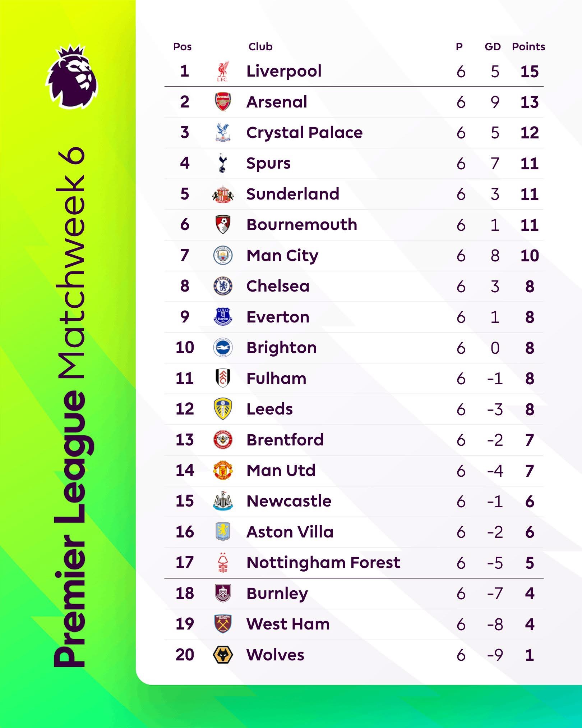This screenshot has width=582, height=728.
Task: Open the Sunderland club name
Action: [x=293, y=194]
